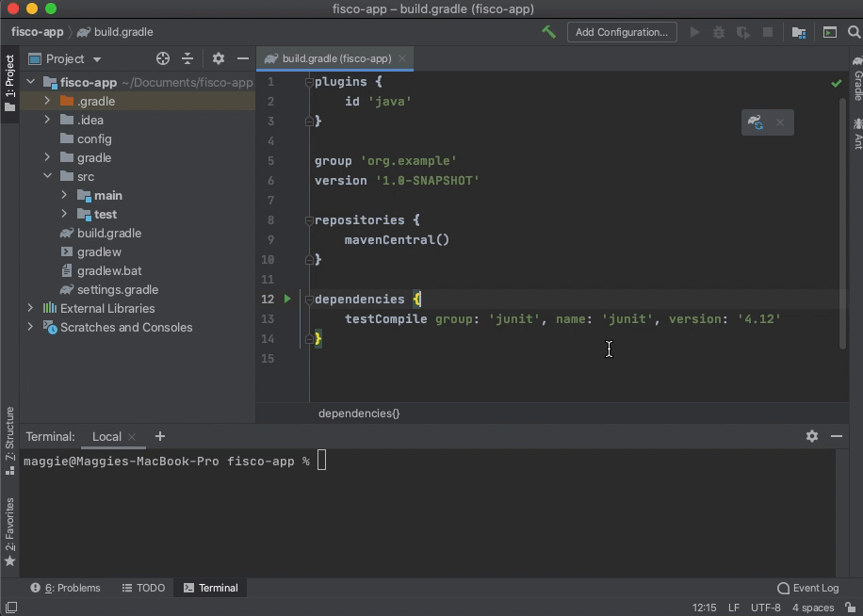Click the Load Gradle Changes elephant icon
This screenshot has height=616, width=863.
756,122
